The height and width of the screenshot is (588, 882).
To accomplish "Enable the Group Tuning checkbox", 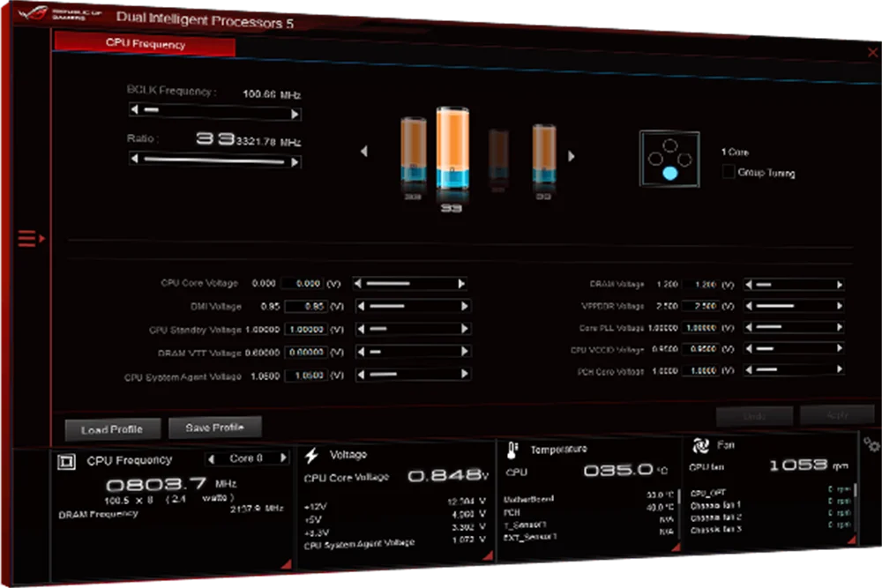I will click(728, 171).
